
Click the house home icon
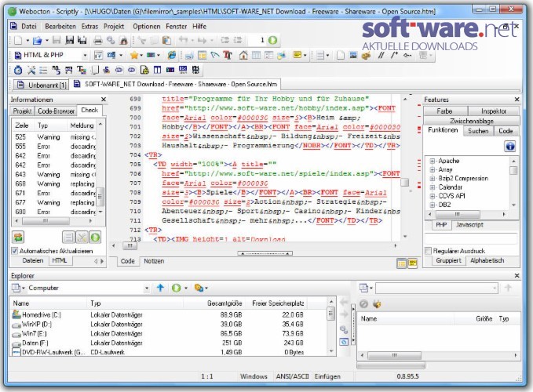pyautogui.click(x=243, y=55)
